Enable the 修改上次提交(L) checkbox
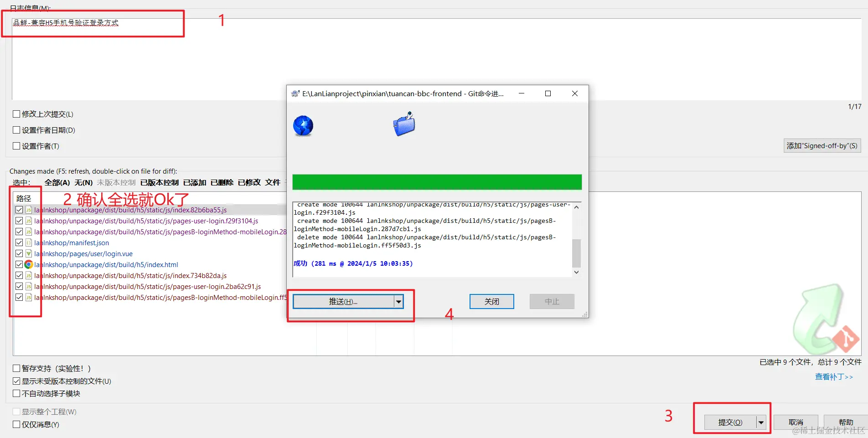Viewport: 868px width, 438px height. click(16, 114)
